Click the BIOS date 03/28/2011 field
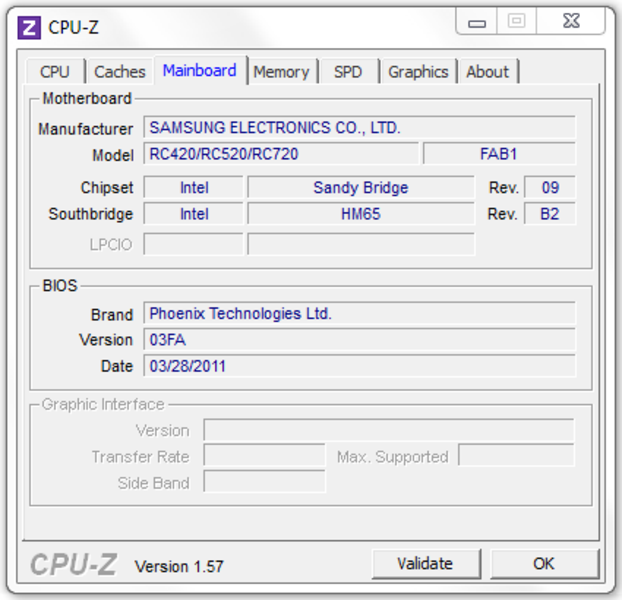The width and height of the screenshot is (622, 600). (359, 366)
